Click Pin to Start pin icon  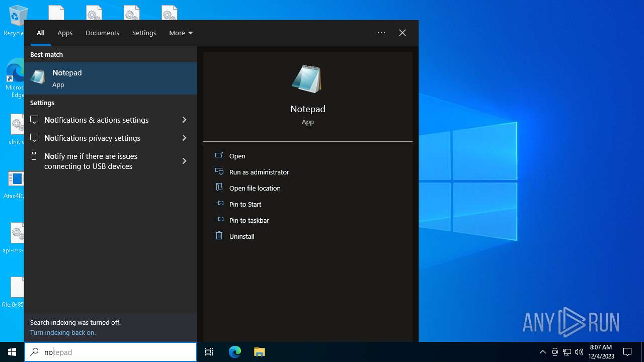click(219, 204)
